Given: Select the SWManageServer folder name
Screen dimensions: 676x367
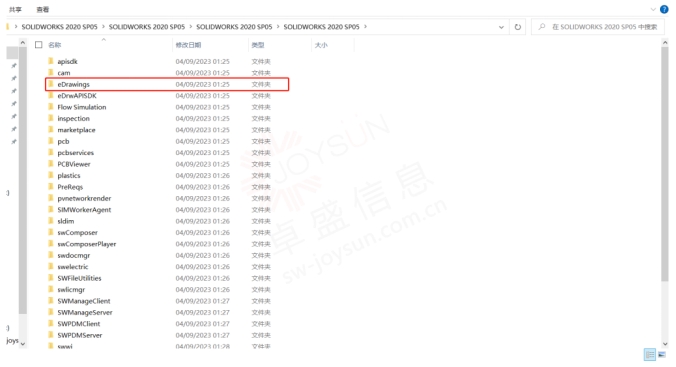Looking at the screenshot, I should point(85,312).
